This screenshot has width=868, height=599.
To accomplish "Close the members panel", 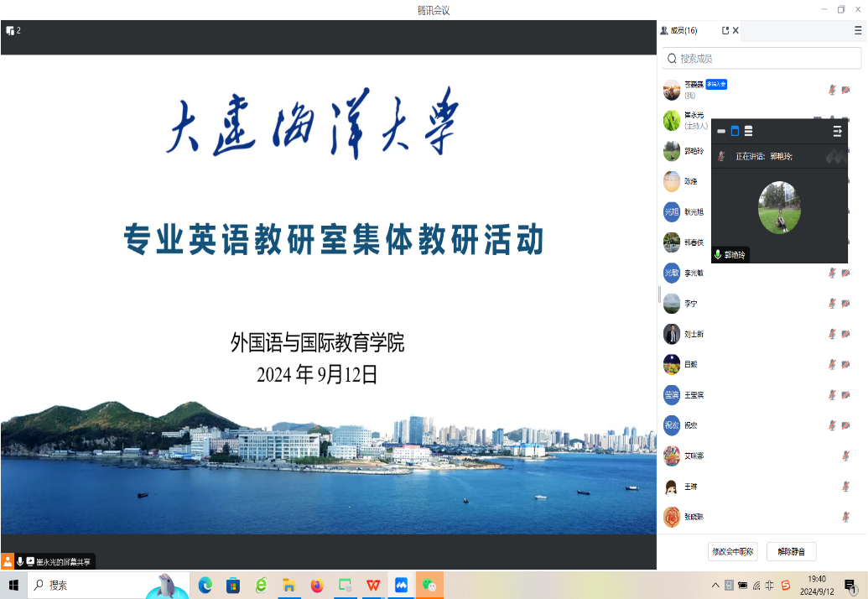I will tap(736, 31).
